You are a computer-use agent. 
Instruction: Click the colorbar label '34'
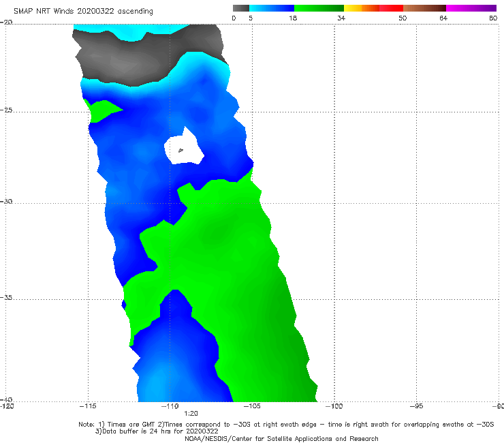[341, 18]
